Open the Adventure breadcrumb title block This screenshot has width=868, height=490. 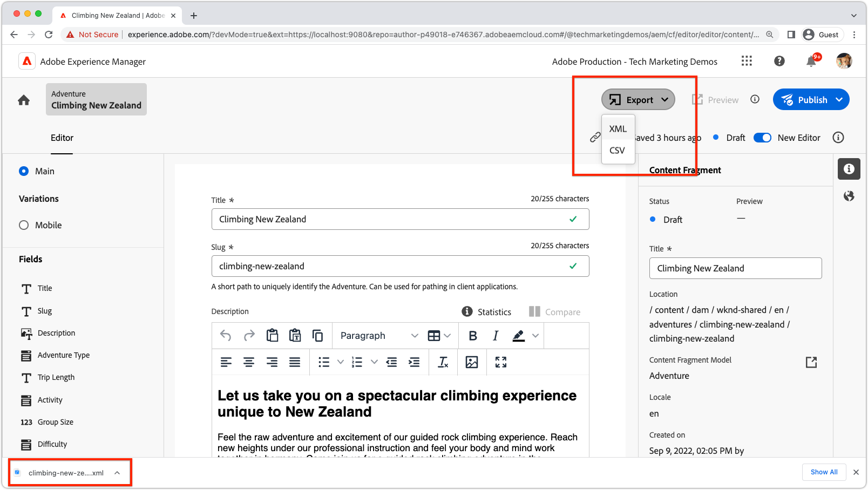96,99
